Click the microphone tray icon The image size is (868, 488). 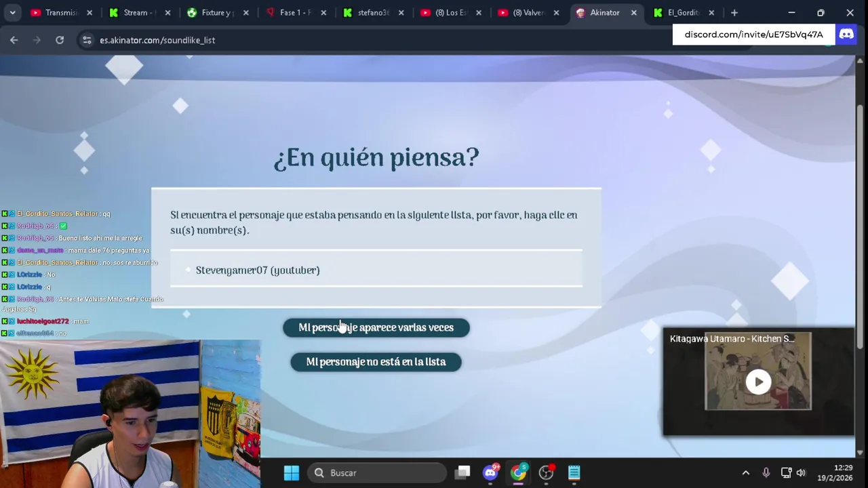(x=766, y=472)
